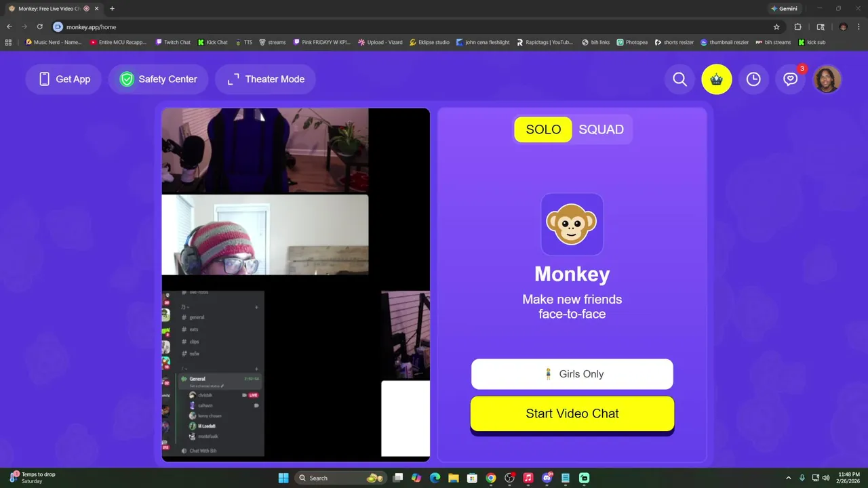This screenshot has height=488, width=868.
Task: Open the Gemini button in Chrome
Action: click(784, 8)
